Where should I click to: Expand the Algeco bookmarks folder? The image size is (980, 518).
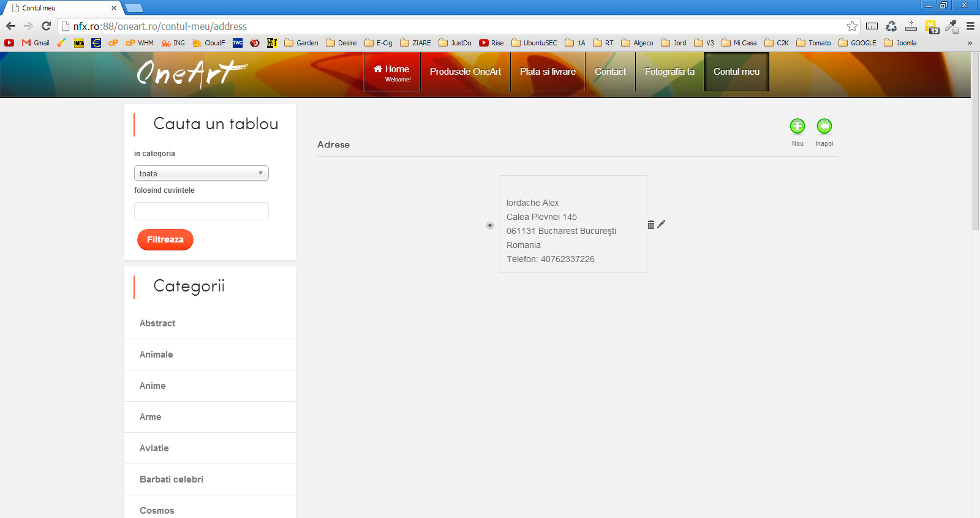click(x=638, y=43)
